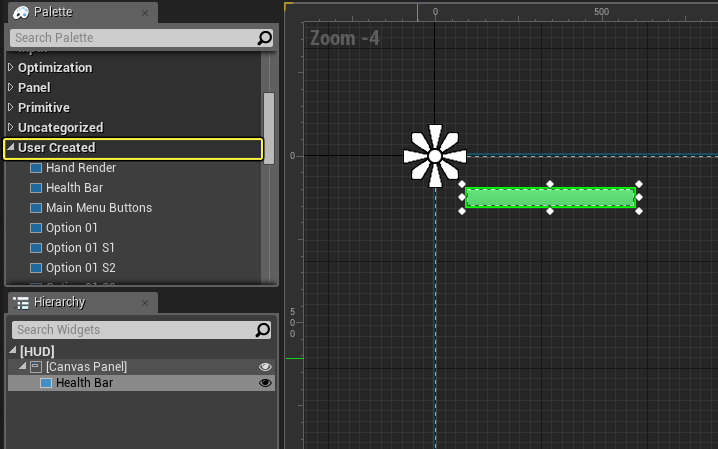Select the Option 01 S2 palette entry
The height and width of the screenshot is (449, 718).
tap(81, 268)
